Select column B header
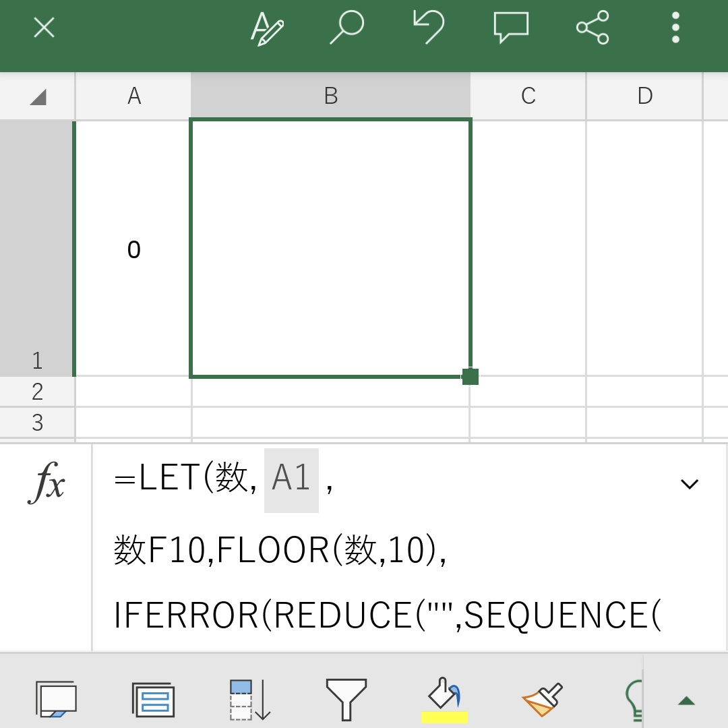This screenshot has height=728, width=728. coord(330,96)
